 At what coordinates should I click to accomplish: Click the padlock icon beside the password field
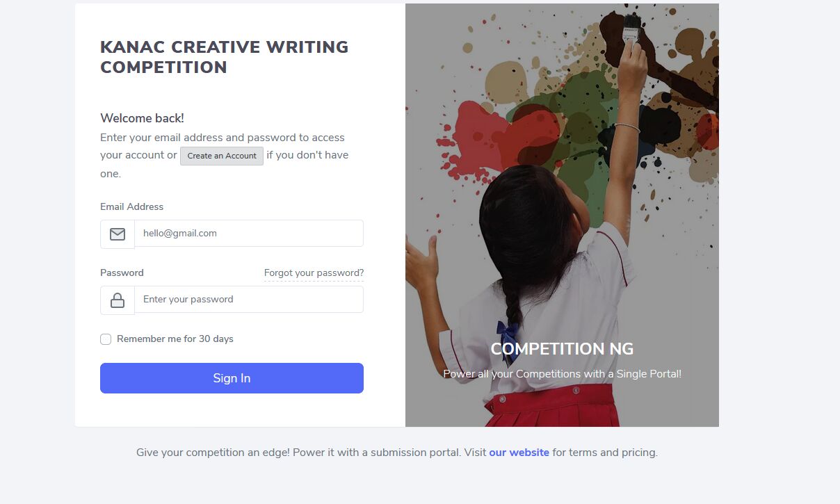click(x=118, y=300)
